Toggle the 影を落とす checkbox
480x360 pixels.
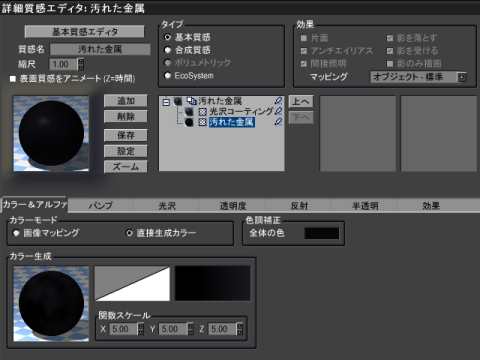click(x=390, y=38)
